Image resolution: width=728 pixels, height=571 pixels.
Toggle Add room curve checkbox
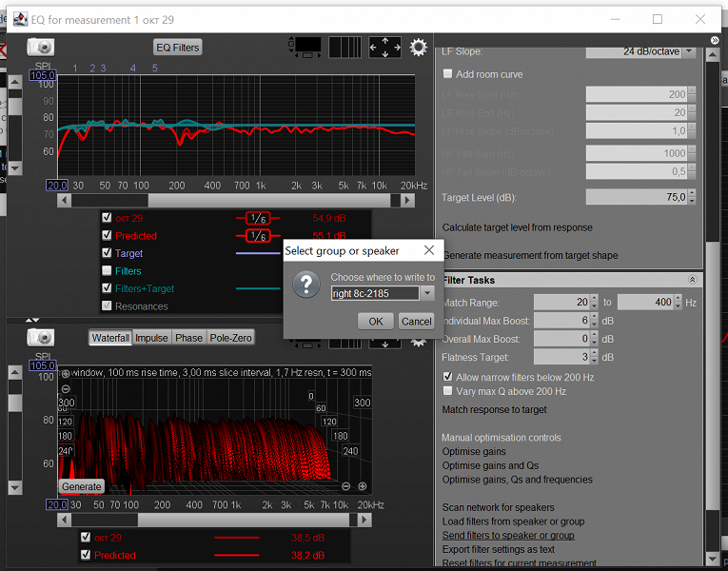[448, 74]
